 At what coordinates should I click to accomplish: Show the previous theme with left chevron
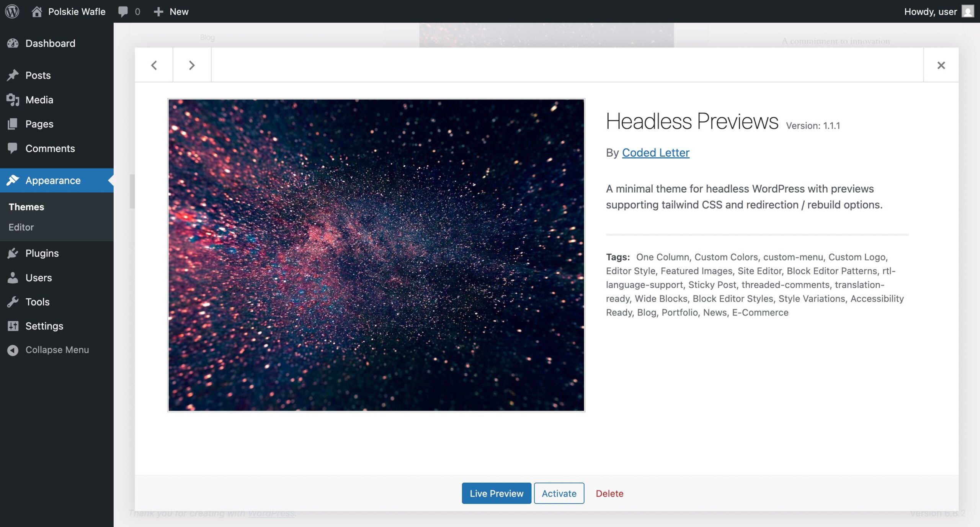point(154,65)
